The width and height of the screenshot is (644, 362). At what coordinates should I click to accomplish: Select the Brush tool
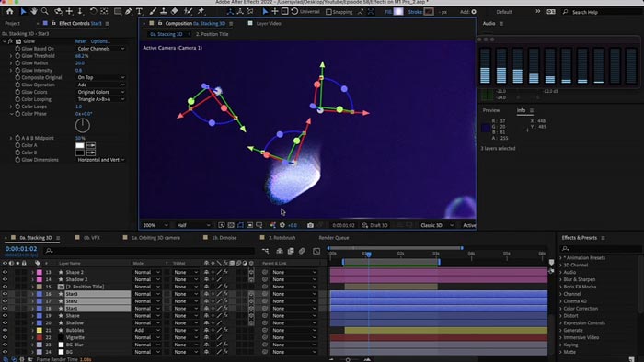(153, 11)
